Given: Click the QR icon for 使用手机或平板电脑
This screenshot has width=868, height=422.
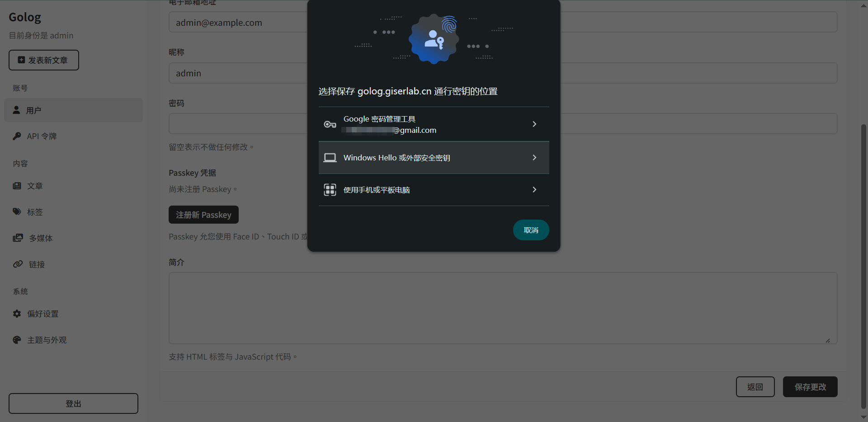Looking at the screenshot, I should point(330,190).
